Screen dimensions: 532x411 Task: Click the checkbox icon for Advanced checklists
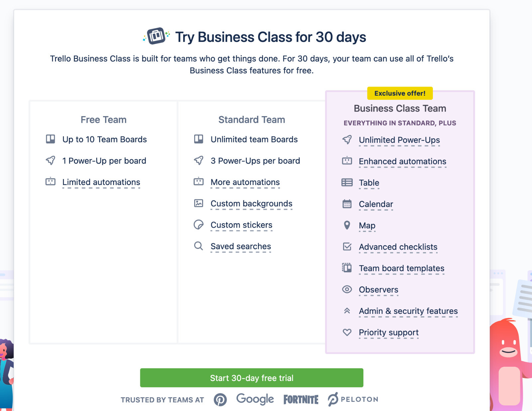click(x=347, y=247)
